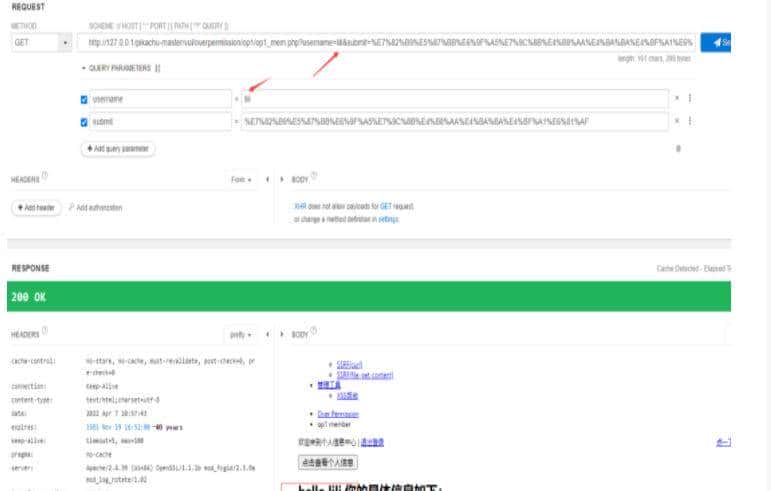Click inside the request URL field
Viewport: 771px width, 491px height.
(x=386, y=43)
